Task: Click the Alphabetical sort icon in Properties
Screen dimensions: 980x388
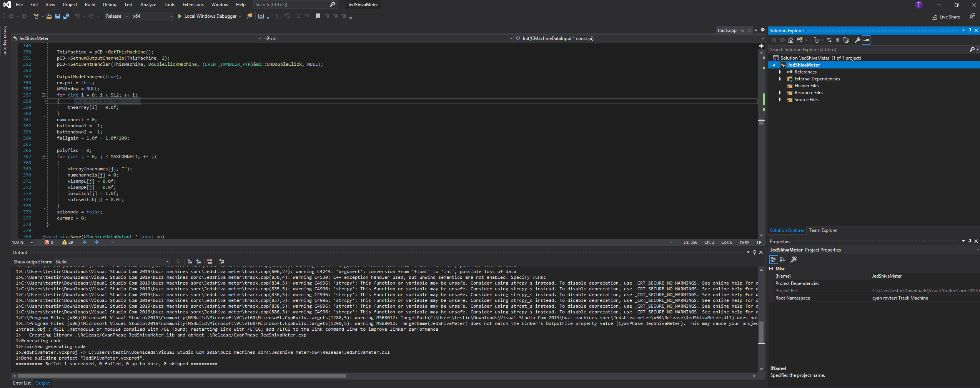Action: 782,260
